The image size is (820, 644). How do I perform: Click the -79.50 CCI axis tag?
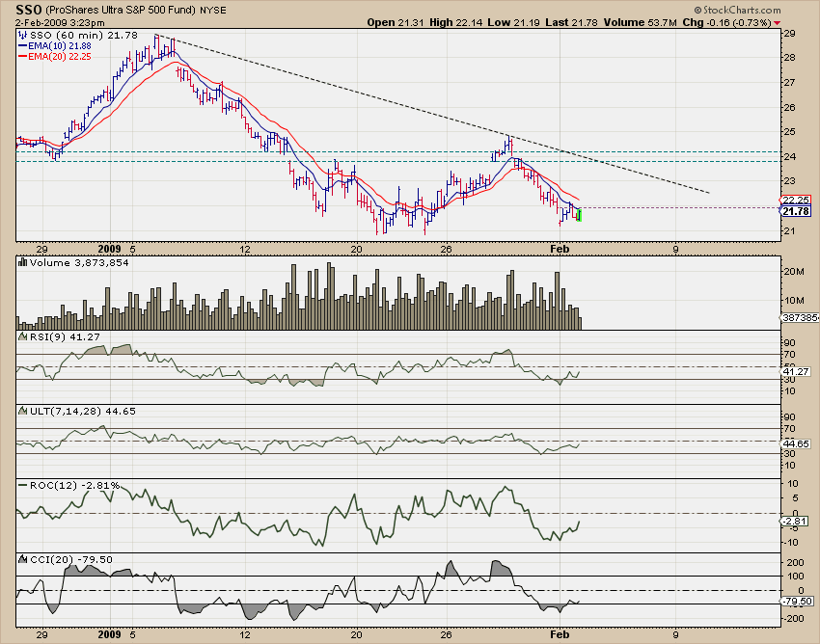pyautogui.click(x=797, y=602)
